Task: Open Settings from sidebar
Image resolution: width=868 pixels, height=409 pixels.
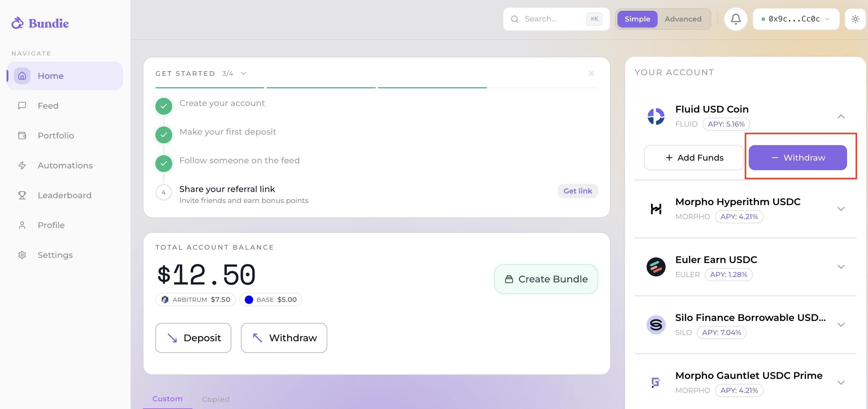Action: pyautogui.click(x=65, y=255)
